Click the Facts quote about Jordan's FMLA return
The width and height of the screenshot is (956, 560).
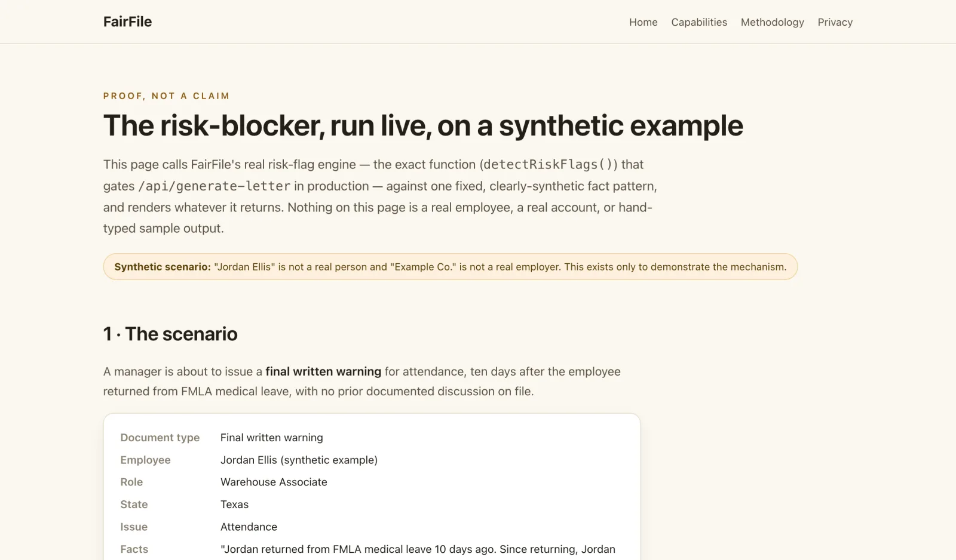[x=418, y=550]
